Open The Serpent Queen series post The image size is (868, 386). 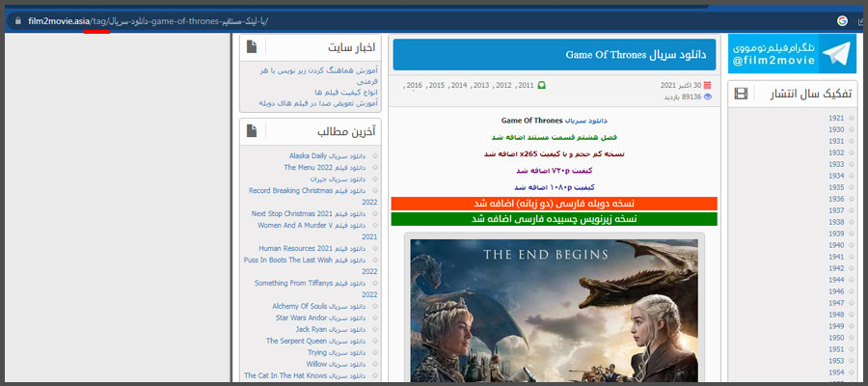coord(315,342)
